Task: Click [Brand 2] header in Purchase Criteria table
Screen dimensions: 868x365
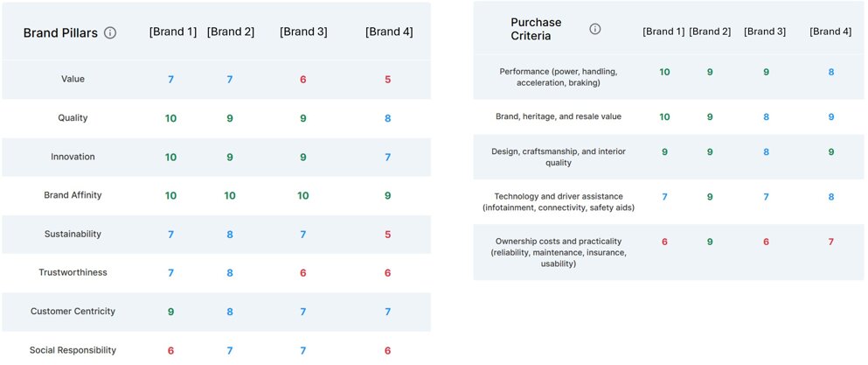Action: (x=710, y=32)
